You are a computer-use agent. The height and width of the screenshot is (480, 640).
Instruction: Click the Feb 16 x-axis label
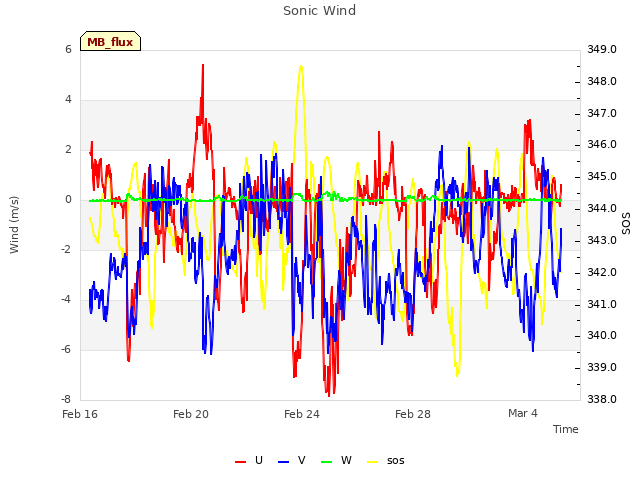click(80, 414)
